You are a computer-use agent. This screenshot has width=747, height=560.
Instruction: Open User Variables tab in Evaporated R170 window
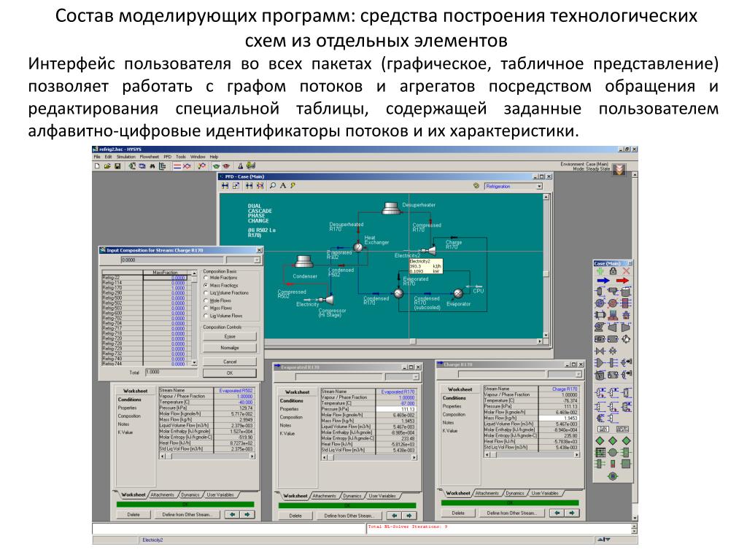(382, 496)
